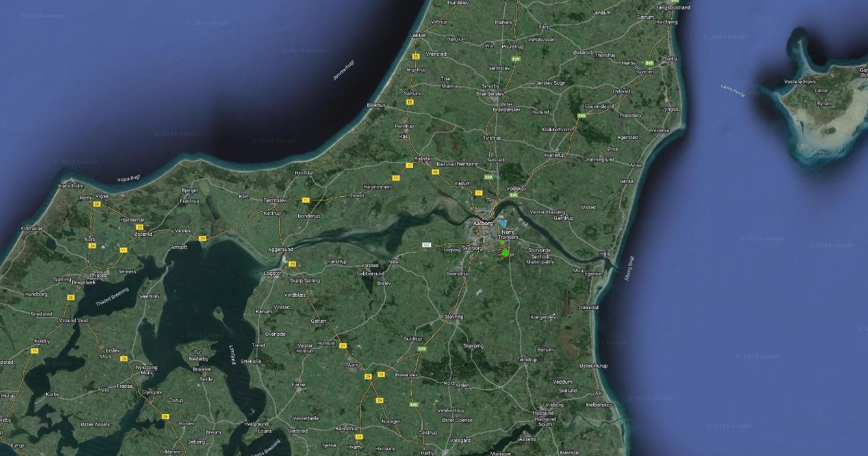This screenshot has height=456, width=868.
Task: Click the Dokkedal label
Action: [x=587, y=307]
